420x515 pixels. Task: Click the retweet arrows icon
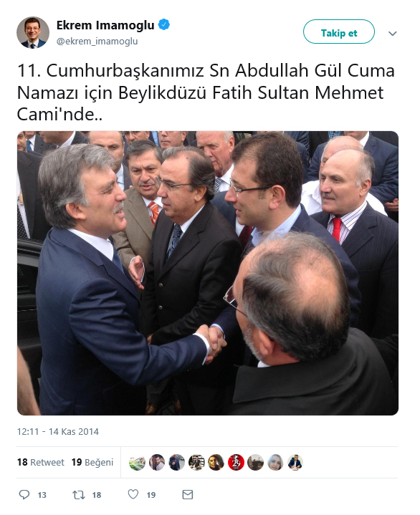(79, 495)
